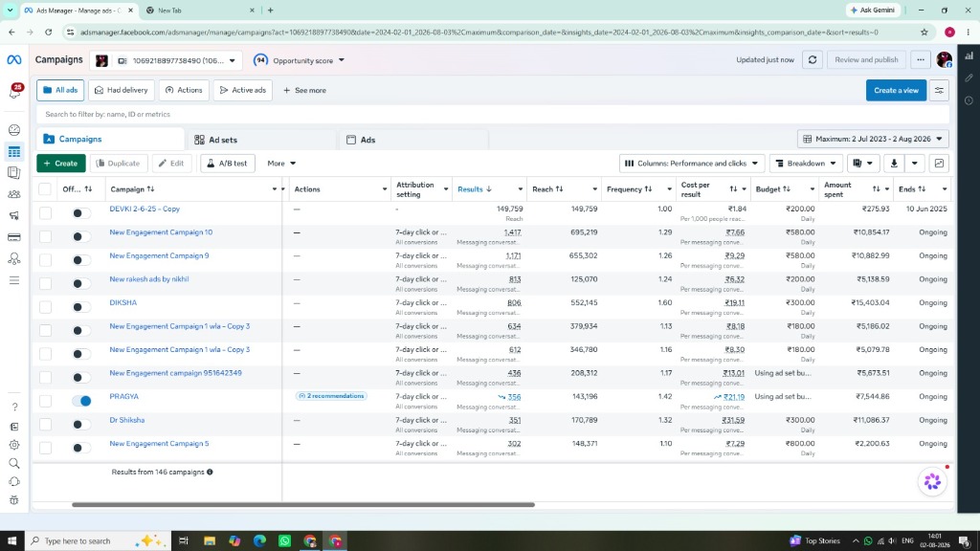Select all campaigns header checkbox
Image resolution: width=980 pixels, height=551 pixels.
[x=45, y=189]
